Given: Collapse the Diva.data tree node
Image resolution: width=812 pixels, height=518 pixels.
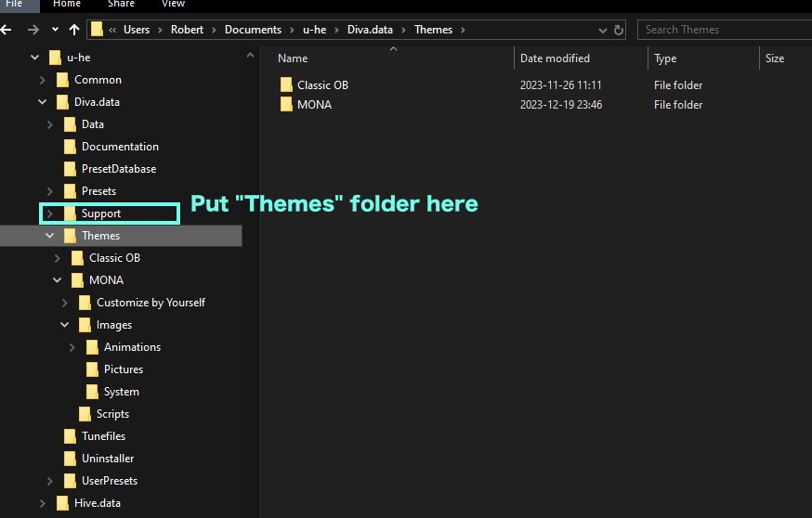Looking at the screenshot, I should [x=42, y=102].
